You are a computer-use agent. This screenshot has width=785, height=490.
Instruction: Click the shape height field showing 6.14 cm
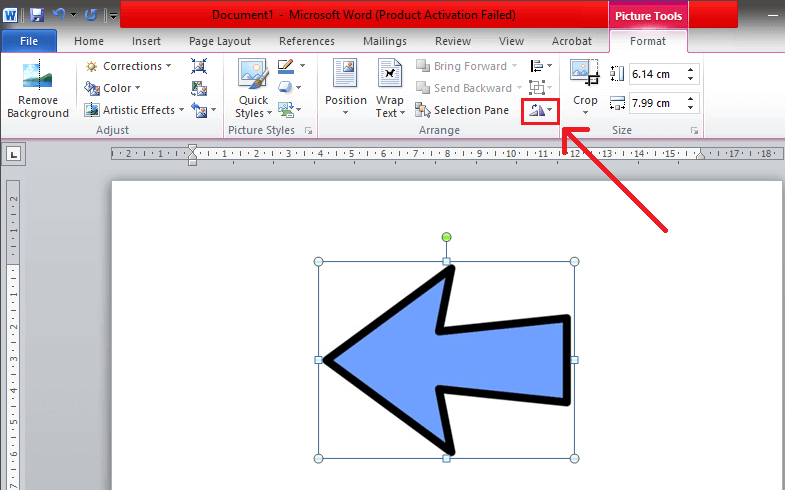click(x=658, y=74)
